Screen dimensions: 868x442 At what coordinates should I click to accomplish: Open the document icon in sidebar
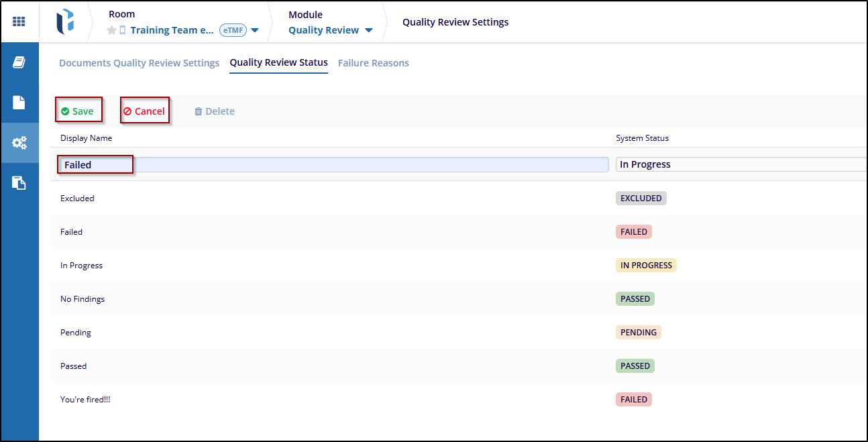pyautogui.click(x=19, y=103)
